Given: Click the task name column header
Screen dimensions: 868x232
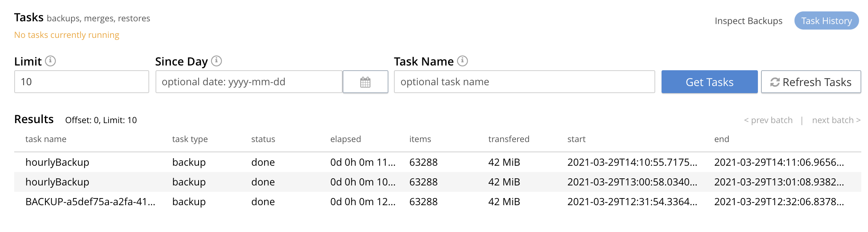Looking at the screenshot, I should tap(46, 139).
